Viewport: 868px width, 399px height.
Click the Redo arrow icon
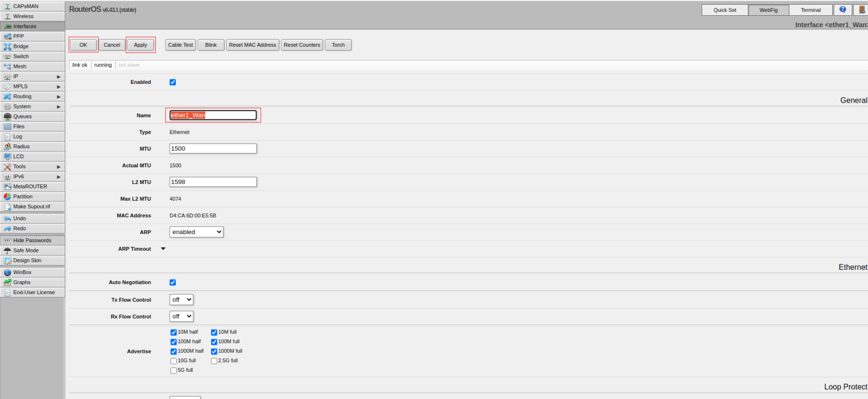pos(8,229)
